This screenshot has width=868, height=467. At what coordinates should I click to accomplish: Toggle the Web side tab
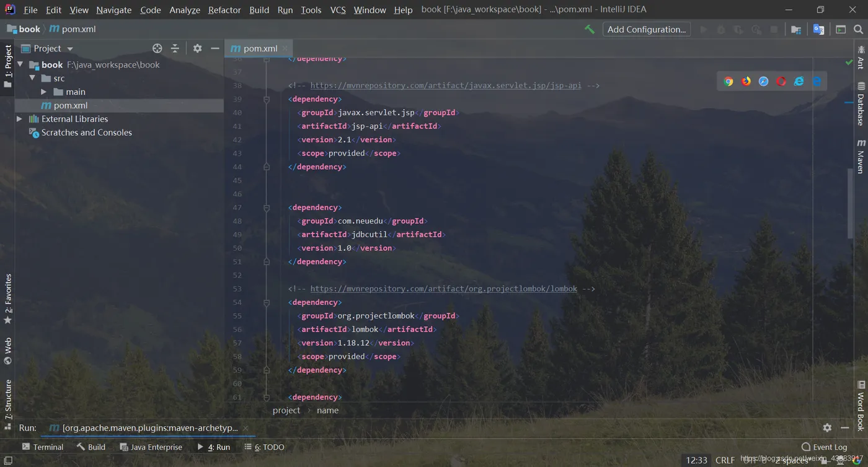pos(7,351)
